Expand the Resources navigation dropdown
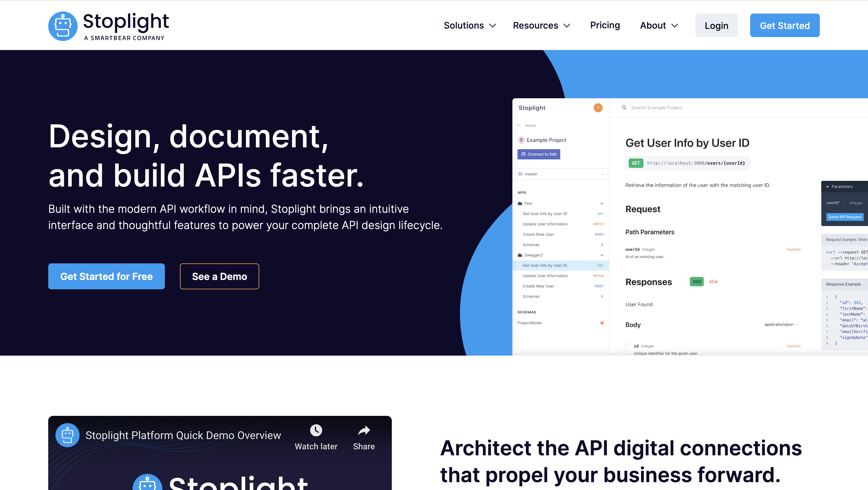Screen dimensions: 868x490 point(541,25)
